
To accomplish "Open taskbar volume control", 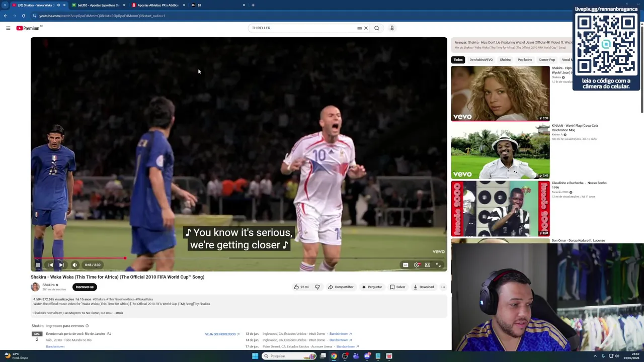I will (617, 356).
